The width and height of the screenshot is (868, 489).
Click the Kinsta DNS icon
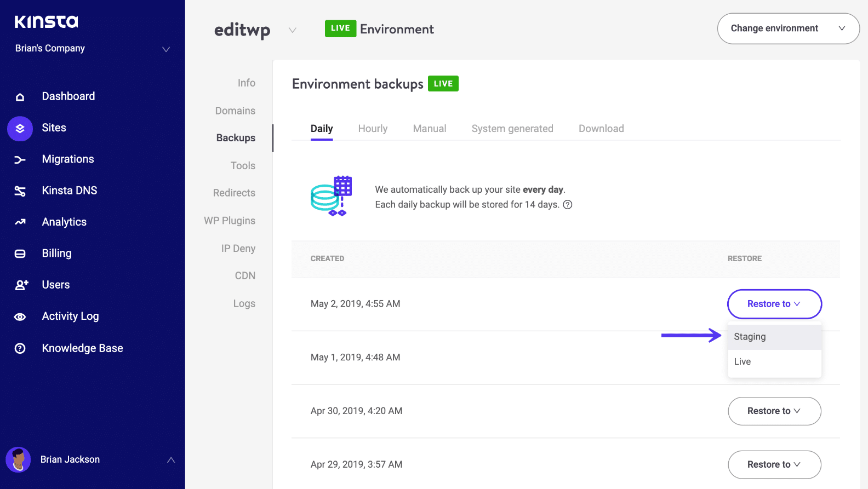[x=20, y=191]
